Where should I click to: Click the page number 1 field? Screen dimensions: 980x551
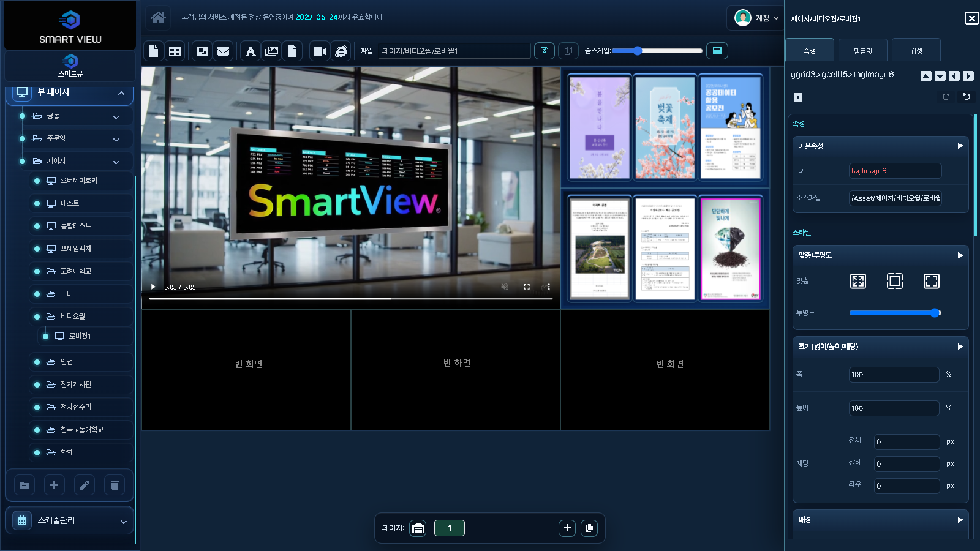450,528
